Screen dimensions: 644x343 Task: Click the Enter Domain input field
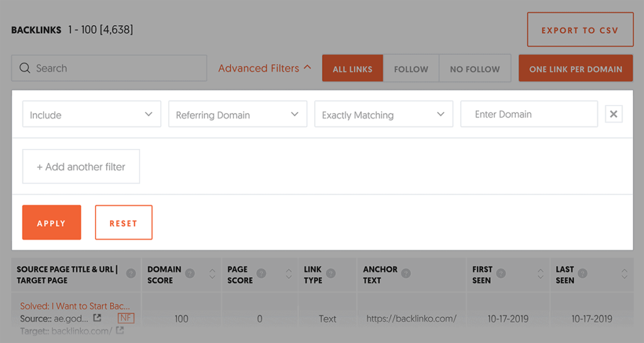pyautogui.click(x=528, y=114)
